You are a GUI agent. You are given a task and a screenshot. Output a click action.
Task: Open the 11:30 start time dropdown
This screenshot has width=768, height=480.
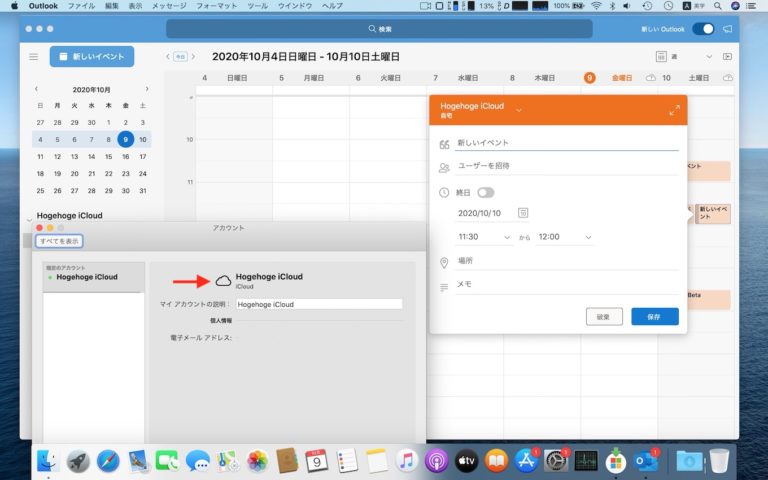483,237
